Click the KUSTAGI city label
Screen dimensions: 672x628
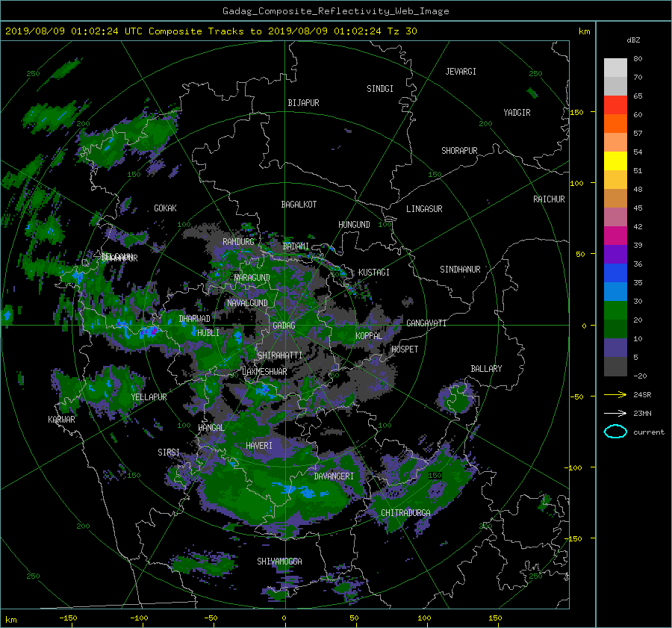pyautogui.click(x=374, y=273)
